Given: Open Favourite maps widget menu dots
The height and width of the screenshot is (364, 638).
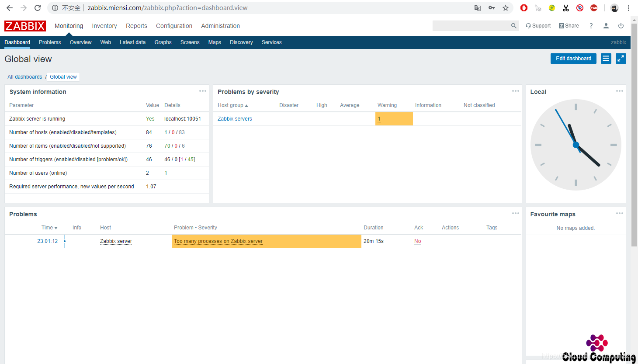Looking at the screenshot, I should coord(620,213).
